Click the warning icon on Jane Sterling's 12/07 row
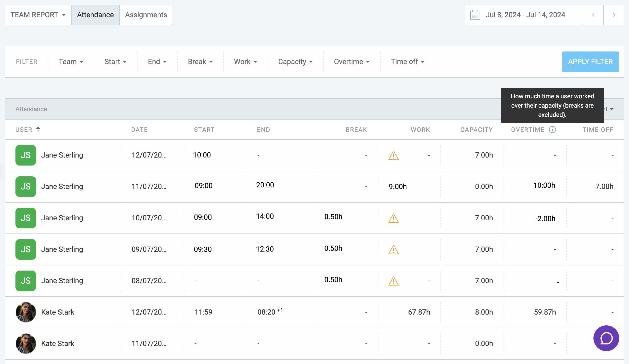The height and width of the screenshot is (364, 629). pos(393,155)
